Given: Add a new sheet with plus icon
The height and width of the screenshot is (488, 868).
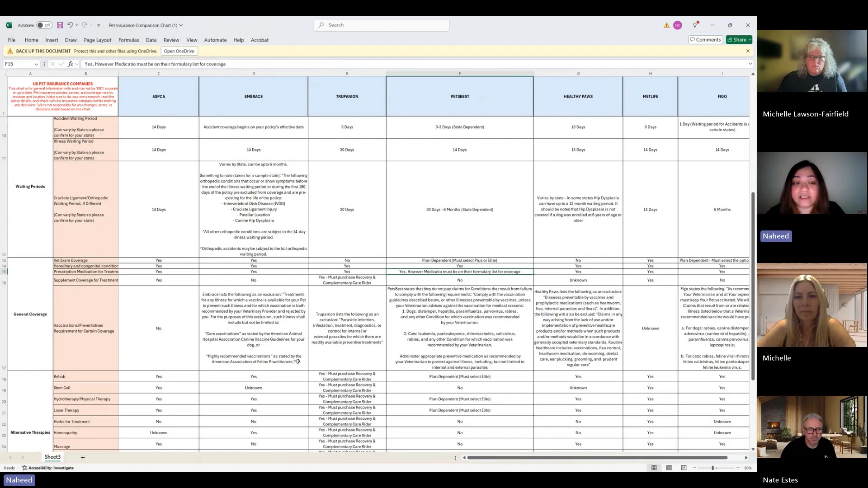Looking at the screenshot, I should coord(83,457).
